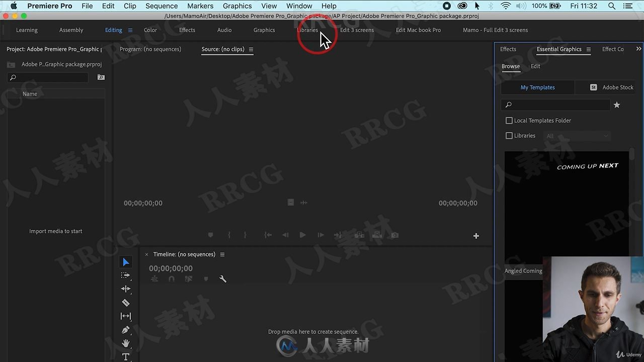Open the Effects panel tab
The image size is (644, 362).
(508, 49)
